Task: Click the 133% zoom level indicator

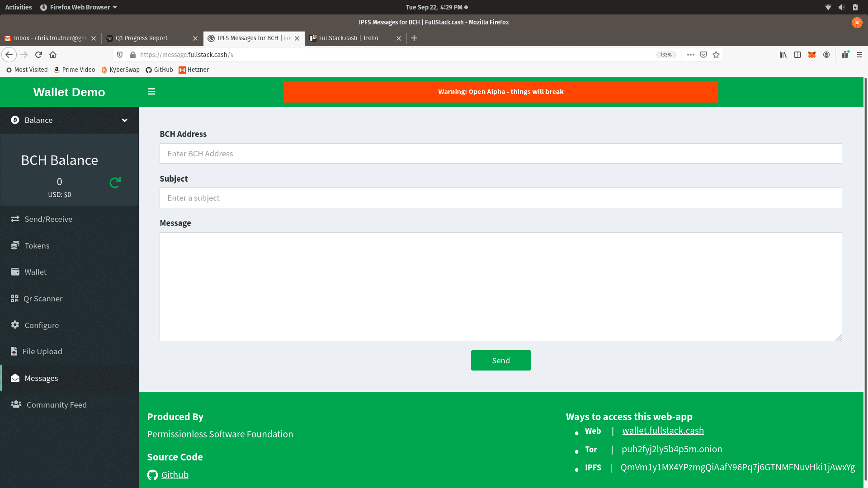Action: click(x=665, y=55)
